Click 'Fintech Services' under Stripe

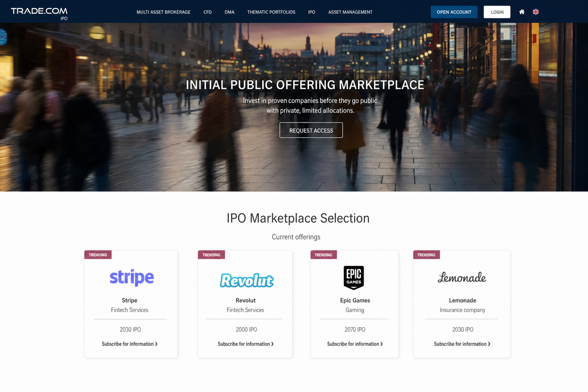pyautogui.click(x=130, y=310)
